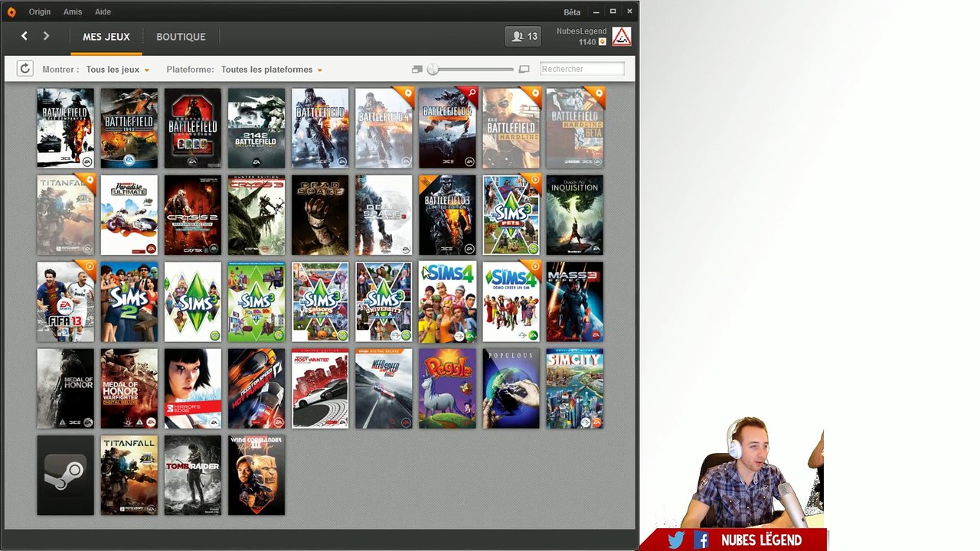Click the Origin logo icon
The height and width of the screenshot is (551, 980).
(11, 11)
